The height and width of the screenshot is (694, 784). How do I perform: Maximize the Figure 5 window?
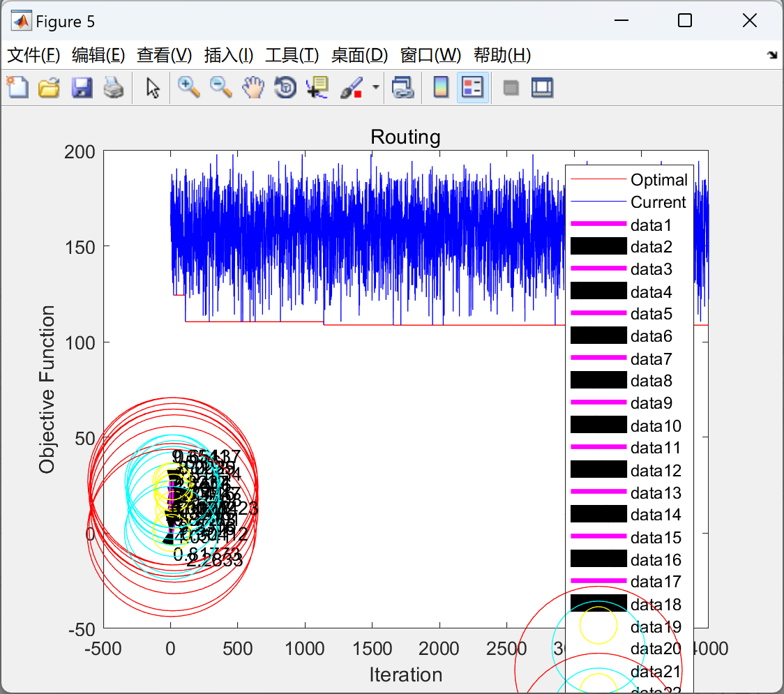point(685,20)
